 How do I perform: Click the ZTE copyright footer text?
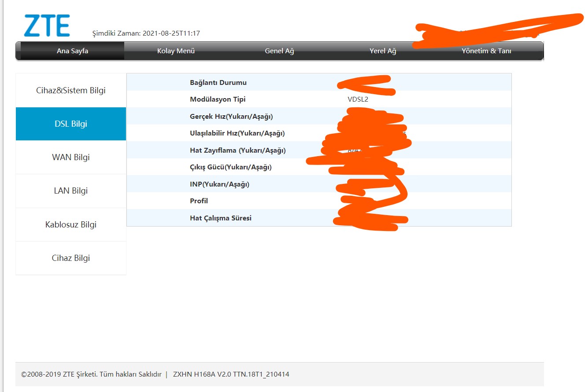tap(91, 375)
